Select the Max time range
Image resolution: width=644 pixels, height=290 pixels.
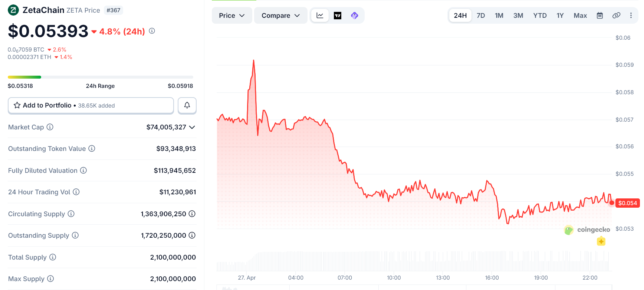click(580, 16)
